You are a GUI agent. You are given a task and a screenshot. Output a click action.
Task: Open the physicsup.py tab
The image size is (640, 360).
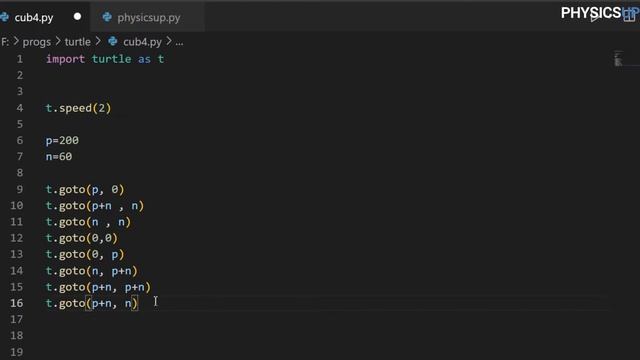pos(148,18)
